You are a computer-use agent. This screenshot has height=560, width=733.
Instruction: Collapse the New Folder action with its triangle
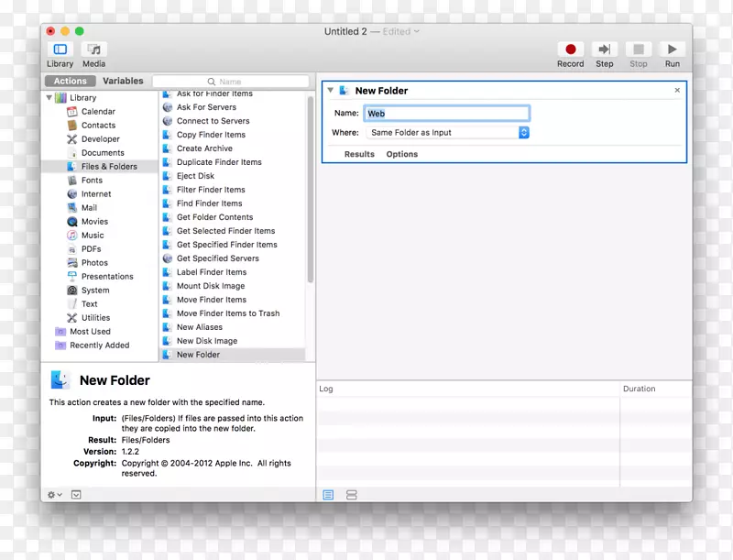(330, 90)
